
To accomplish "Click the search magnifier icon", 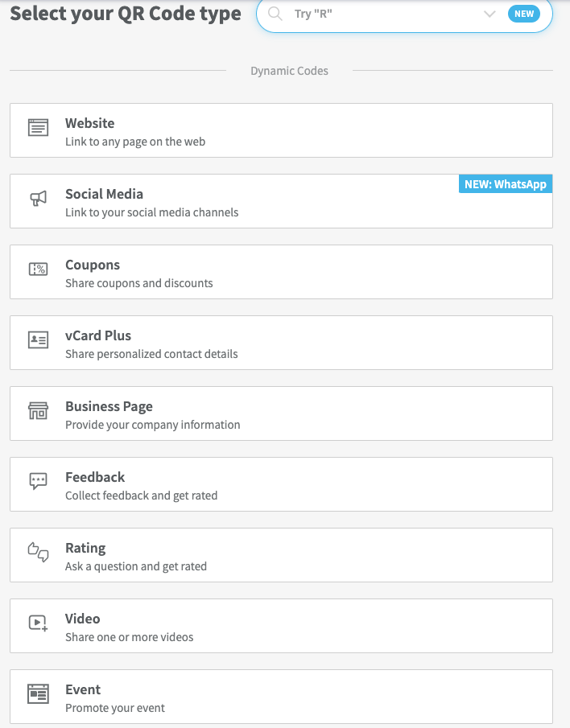I will [275, 14].
